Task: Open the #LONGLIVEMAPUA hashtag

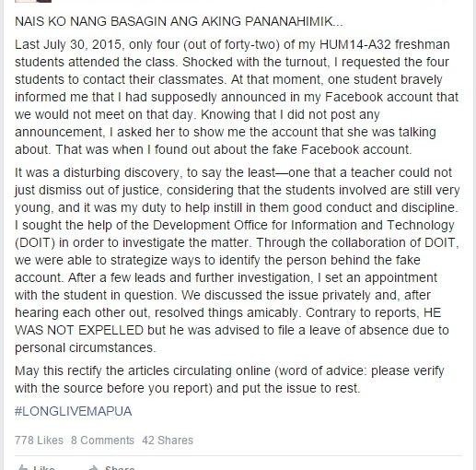Action: coord(74,411)
